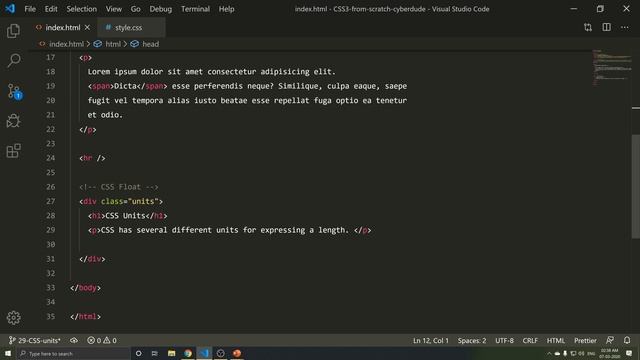Open the Manage gear settings icon
This screenshot has height=360, width=640.
(13, 318)
